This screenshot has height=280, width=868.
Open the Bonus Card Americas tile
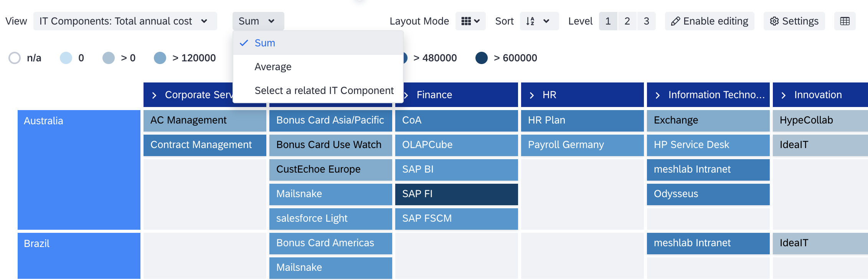pyautogui.click(x=331, y=243)
